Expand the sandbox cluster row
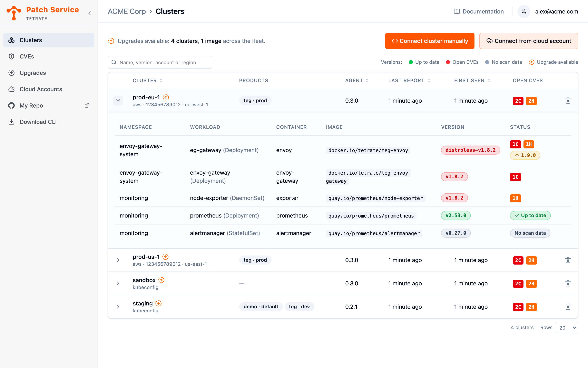The image size is (588, 368). pyautogui.click(x=118, y=283)
